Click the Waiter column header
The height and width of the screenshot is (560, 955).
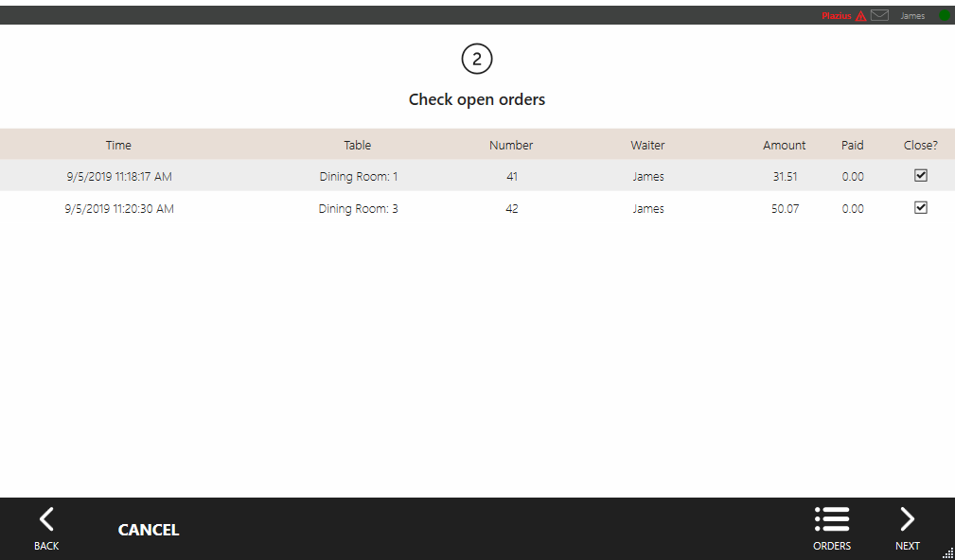pos(647,145)
